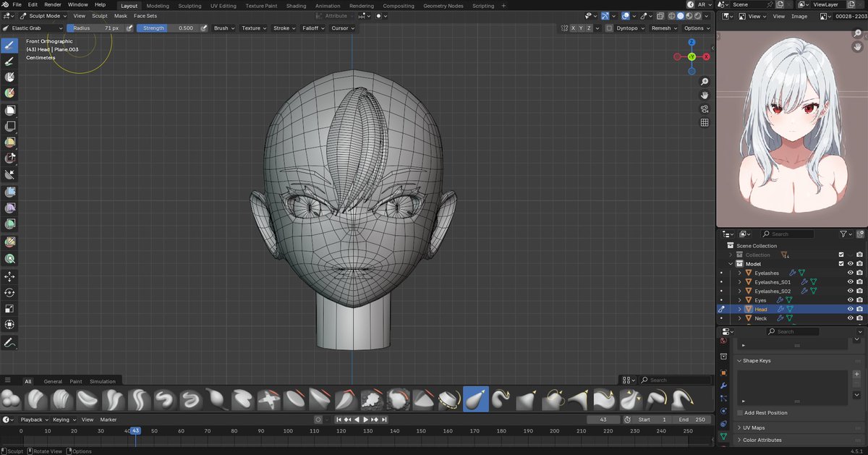Viewport: 868px width, 455px height.
Task: Hide Eyelashes object with eye icon
Action: 850,273
